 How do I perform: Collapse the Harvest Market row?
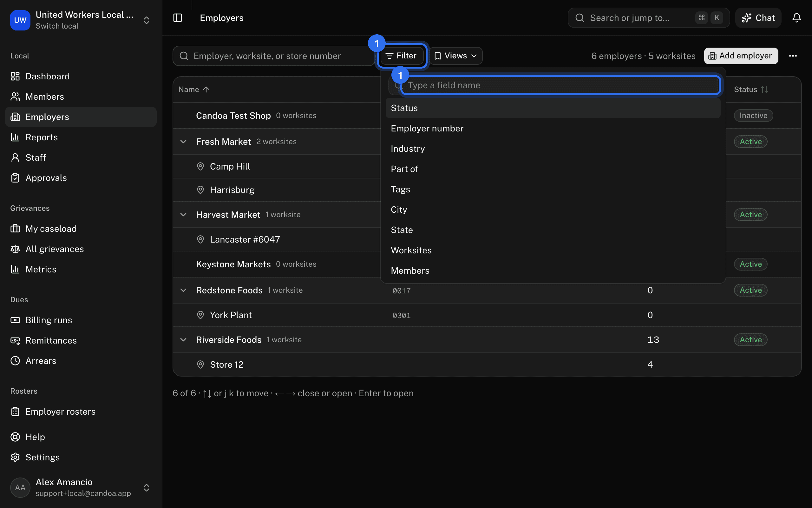pyautogui.click(x=183, y=214)
